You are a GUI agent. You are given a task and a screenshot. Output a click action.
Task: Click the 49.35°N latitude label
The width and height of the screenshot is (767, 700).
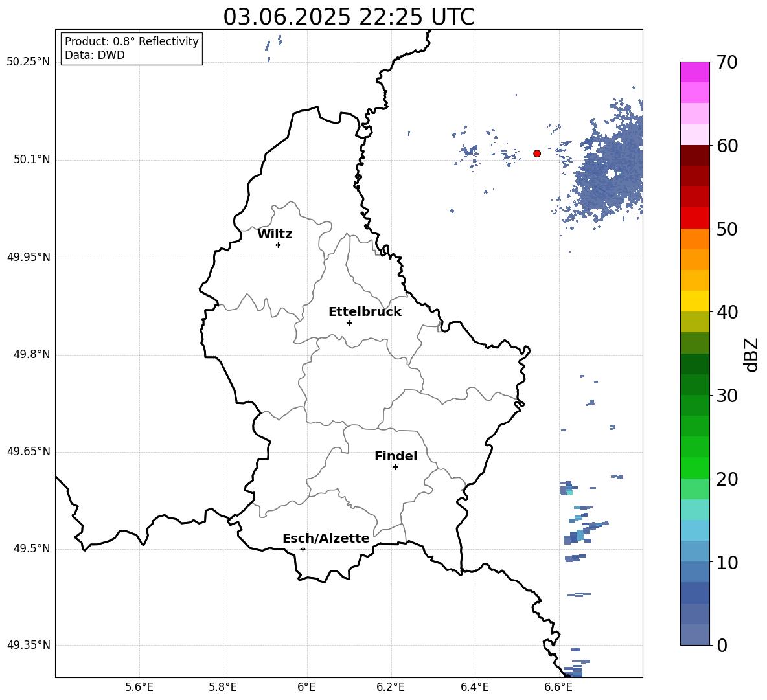pos(29,645)
